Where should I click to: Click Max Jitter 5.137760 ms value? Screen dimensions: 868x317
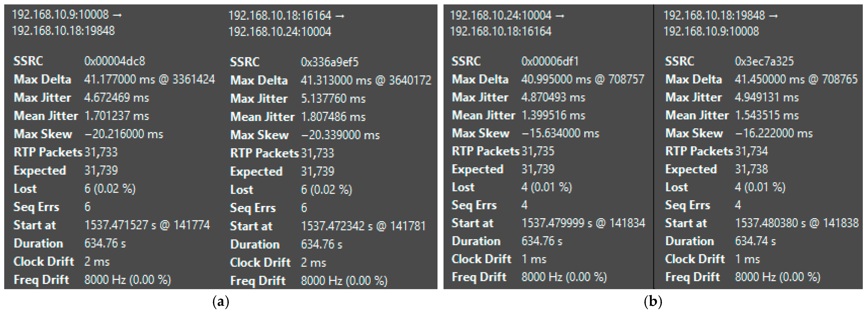click(x=333, y=98)
